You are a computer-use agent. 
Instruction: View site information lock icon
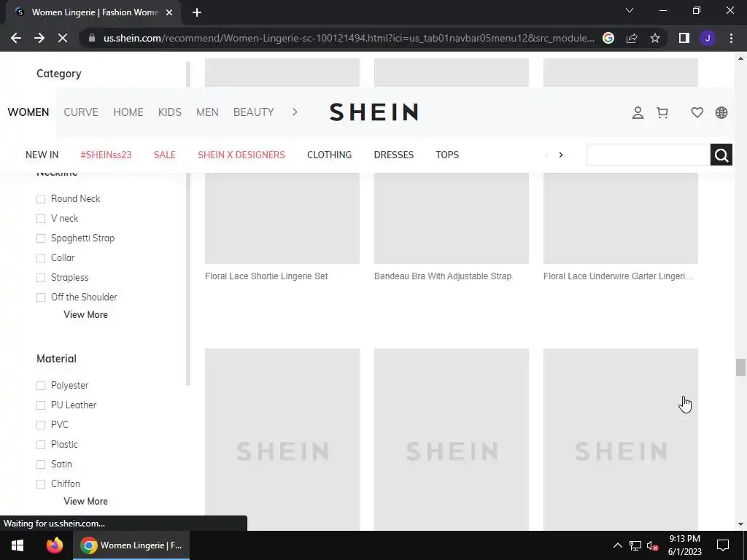click(x=92, y=38)
